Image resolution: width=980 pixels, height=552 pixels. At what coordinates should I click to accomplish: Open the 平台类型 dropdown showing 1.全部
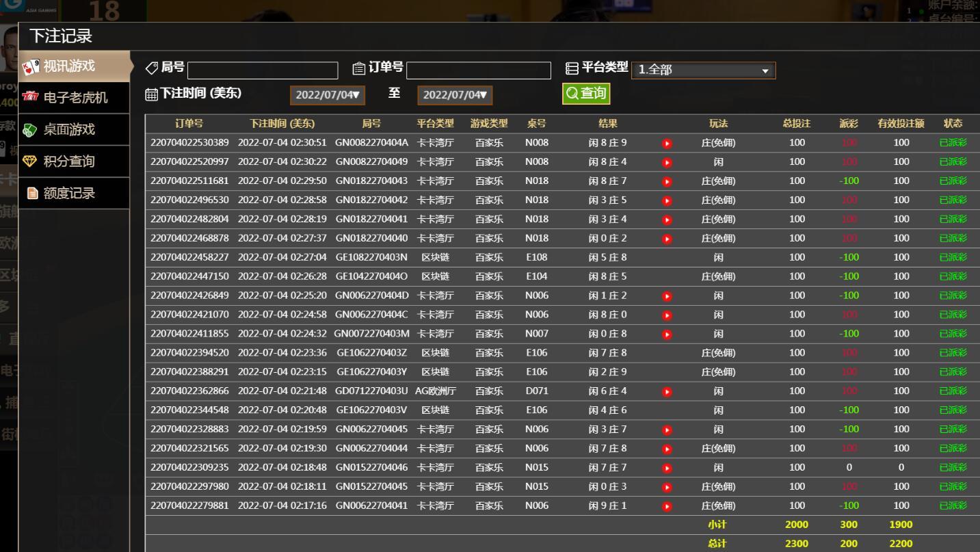(703, 70)
